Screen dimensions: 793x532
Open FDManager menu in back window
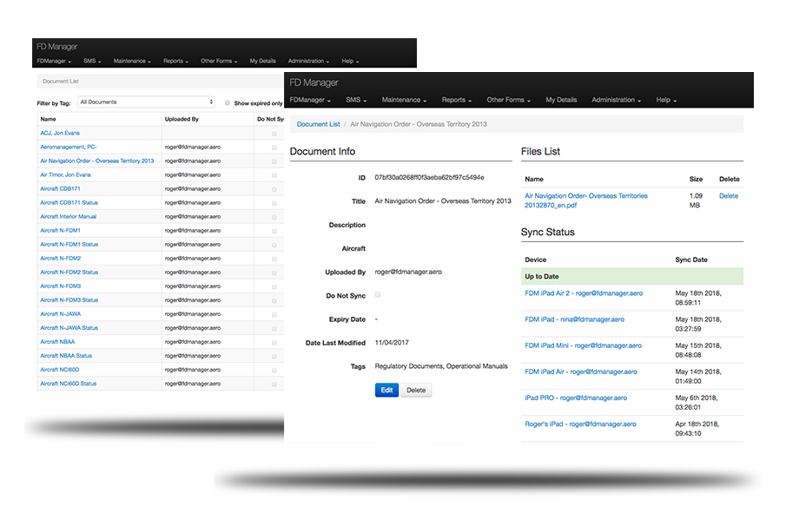pos(54,61)
